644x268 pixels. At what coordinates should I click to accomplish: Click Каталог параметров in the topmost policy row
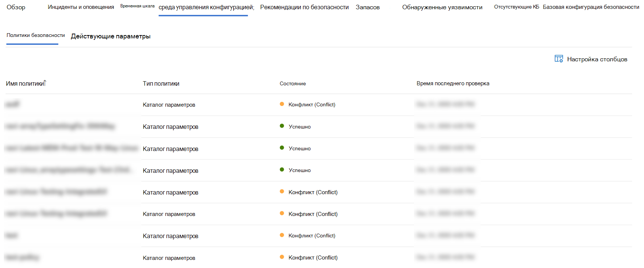(169, 105)
